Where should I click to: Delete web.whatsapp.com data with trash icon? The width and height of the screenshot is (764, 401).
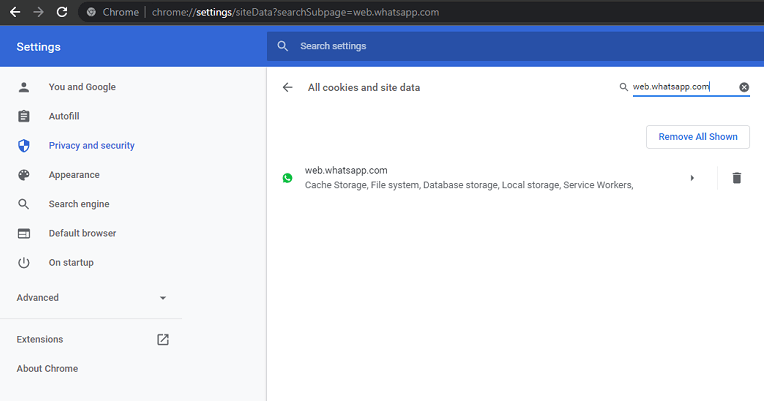click(736, 178)
